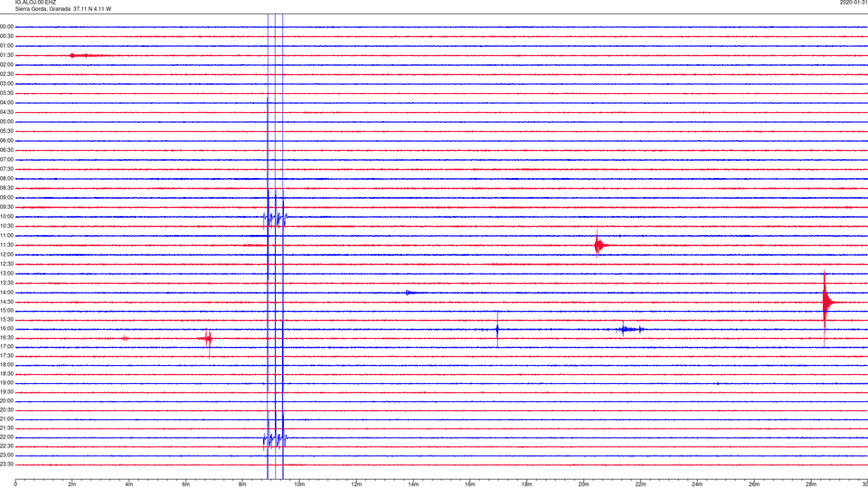The height and width of the screenshot is (488, 868).
Task: Select the 23:30 time row label
Action: point(6,465)
